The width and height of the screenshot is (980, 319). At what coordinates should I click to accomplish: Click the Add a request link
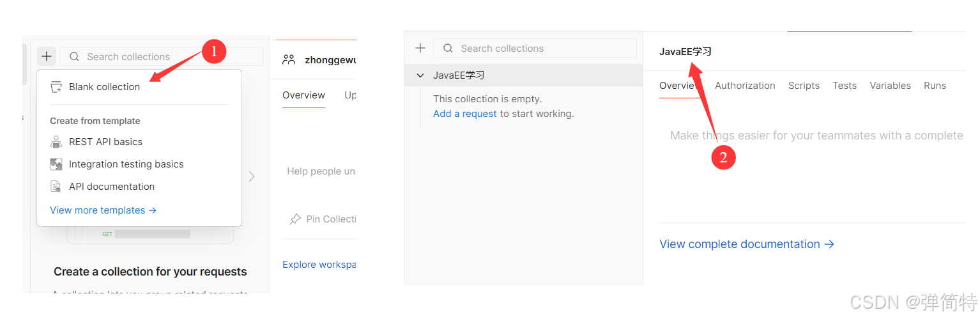pyautogui.click(x=464, y=114)
